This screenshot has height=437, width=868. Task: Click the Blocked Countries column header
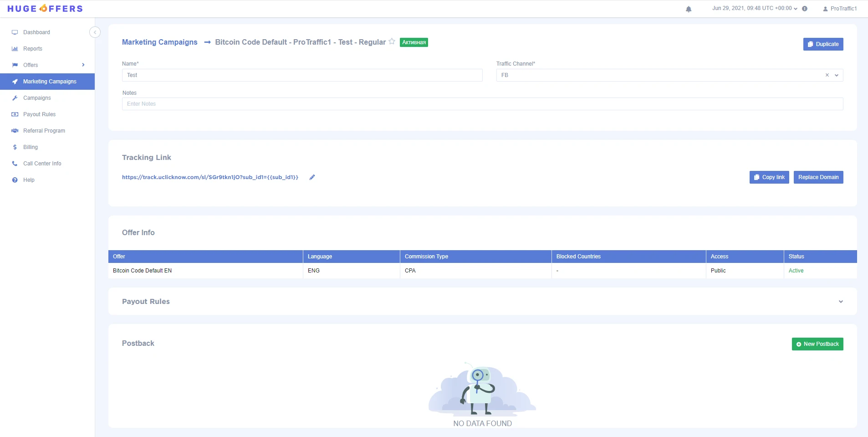[x=629, y=257]
